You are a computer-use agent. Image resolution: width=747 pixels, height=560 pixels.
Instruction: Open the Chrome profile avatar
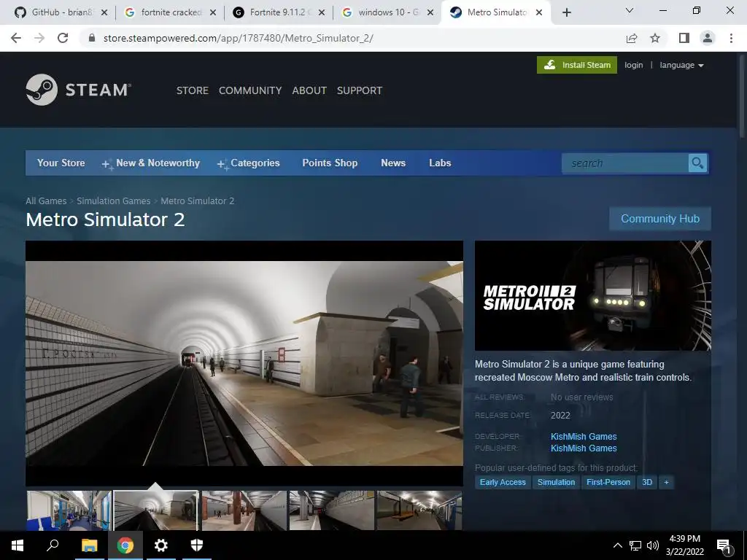click(x=708, y=38)
